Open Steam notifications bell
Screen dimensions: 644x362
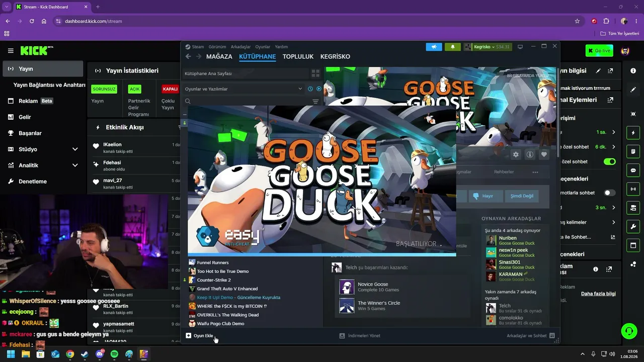click(452, 47)
